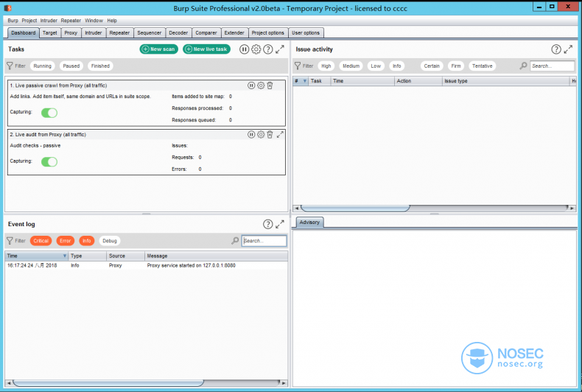This screenshot has height=392, width=582.
Task: Switch to the Target tab
Action: point(50,32)
